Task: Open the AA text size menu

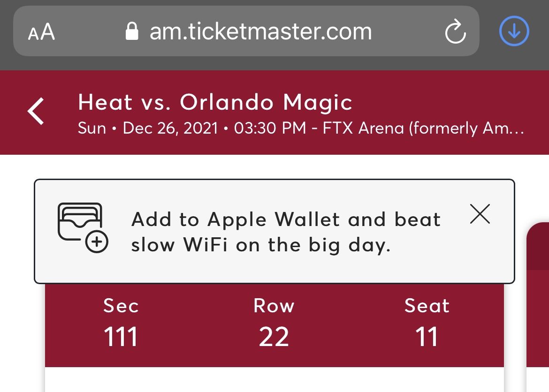Action: (41, 32)
